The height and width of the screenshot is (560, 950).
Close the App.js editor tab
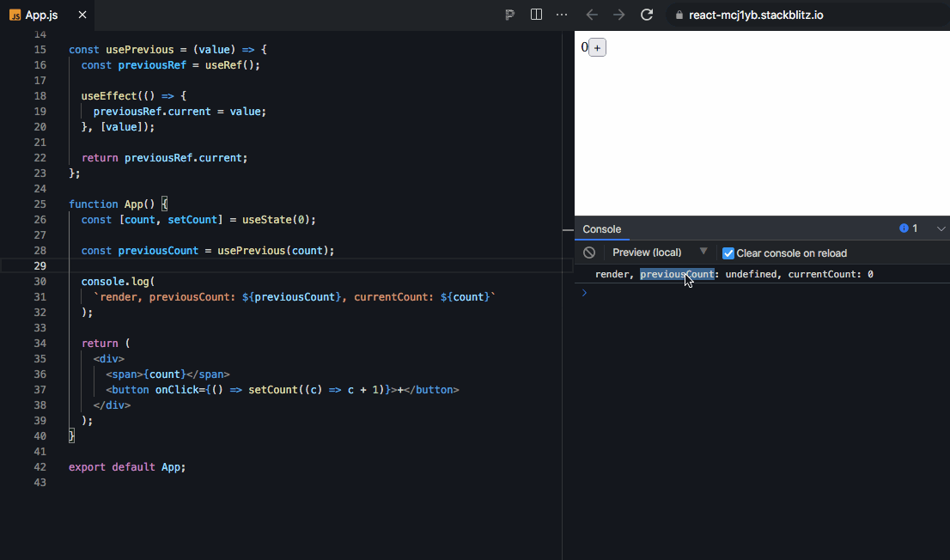pos(82,15)
